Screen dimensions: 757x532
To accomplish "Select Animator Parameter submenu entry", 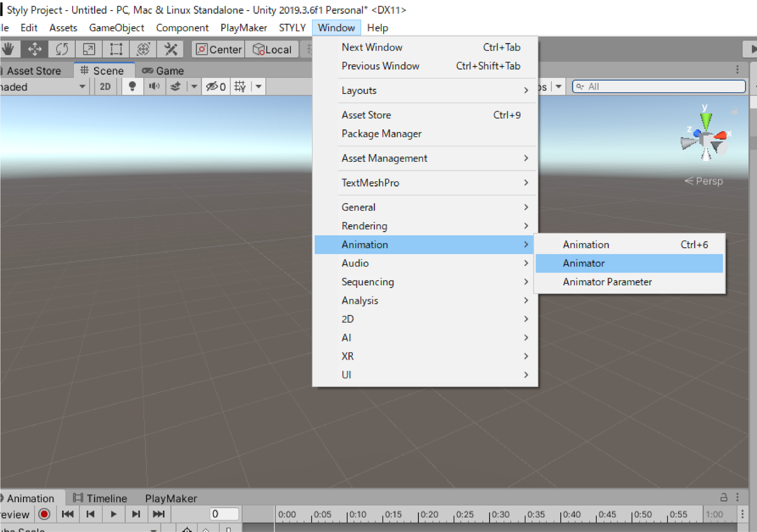I will point(629,282).
